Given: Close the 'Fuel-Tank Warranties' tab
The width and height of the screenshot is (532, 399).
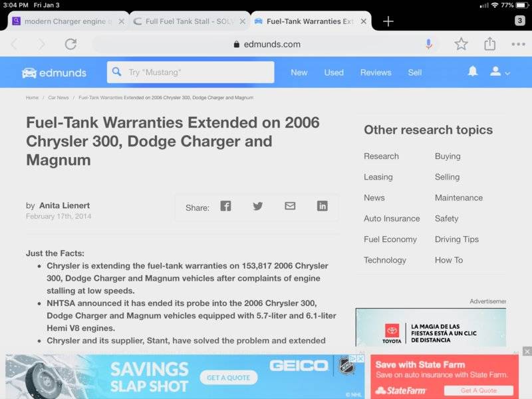Looking at the screenshot, I should coord(363,21).
